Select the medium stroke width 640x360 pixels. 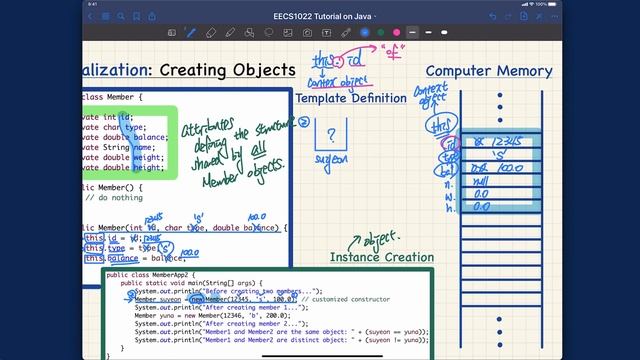[428, 32]
